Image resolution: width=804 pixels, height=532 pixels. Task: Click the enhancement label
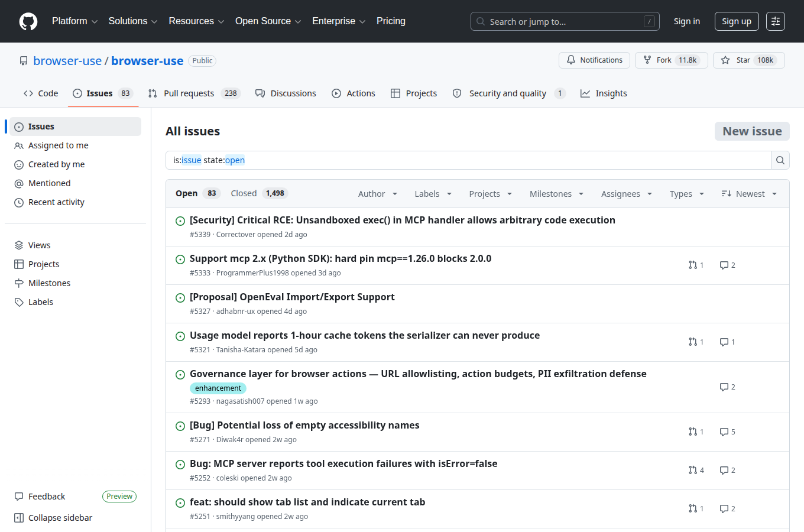tap(218, 388)
